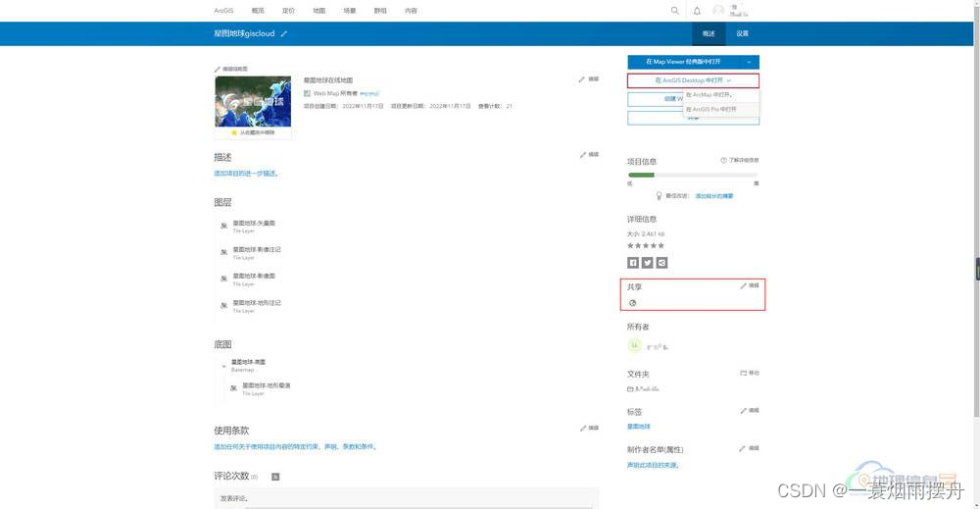Click the 星图地球-影像图 layer name
This screenshot has width=980, height=509.
254,276
